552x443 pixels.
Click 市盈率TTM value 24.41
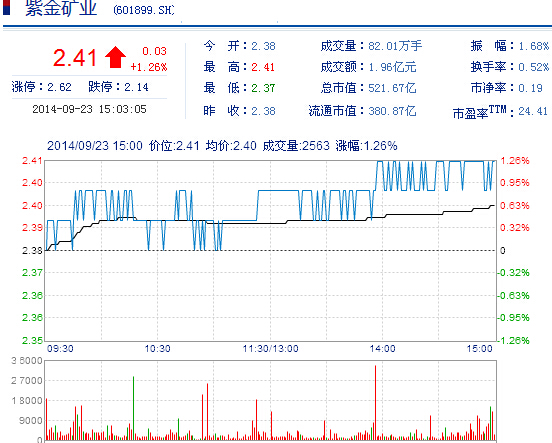533,111
